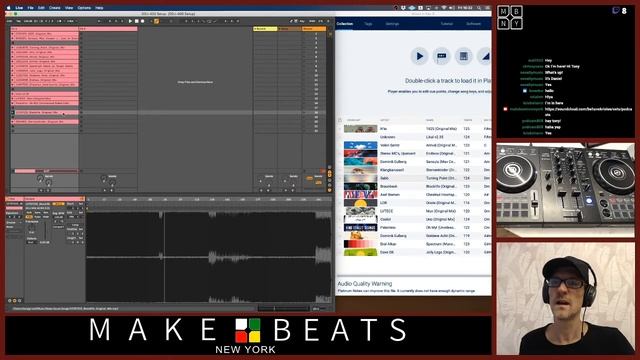Select the Klangkarussell track row

414,170
